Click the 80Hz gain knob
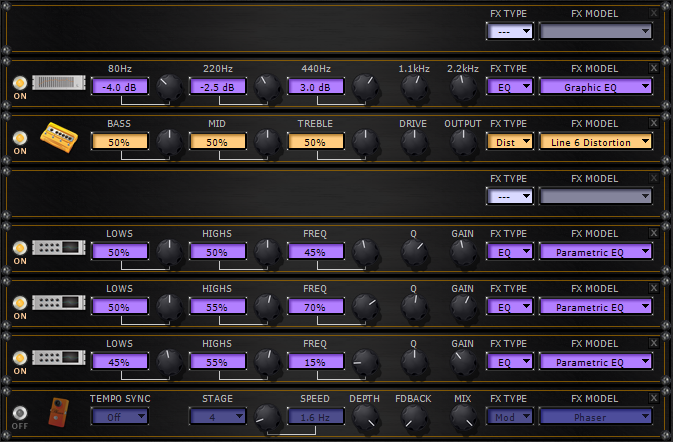This screenshot has height=442, width=673. [x=169, y=87]
